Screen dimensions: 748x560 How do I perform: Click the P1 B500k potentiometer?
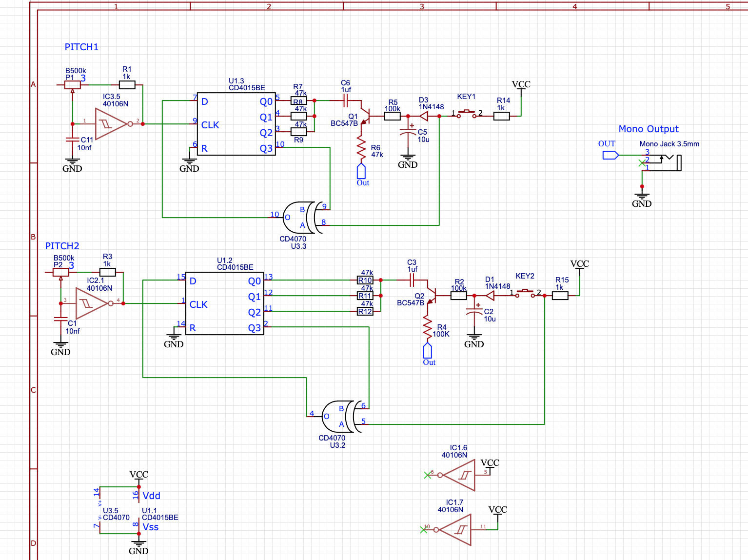[x=73, y=85]
